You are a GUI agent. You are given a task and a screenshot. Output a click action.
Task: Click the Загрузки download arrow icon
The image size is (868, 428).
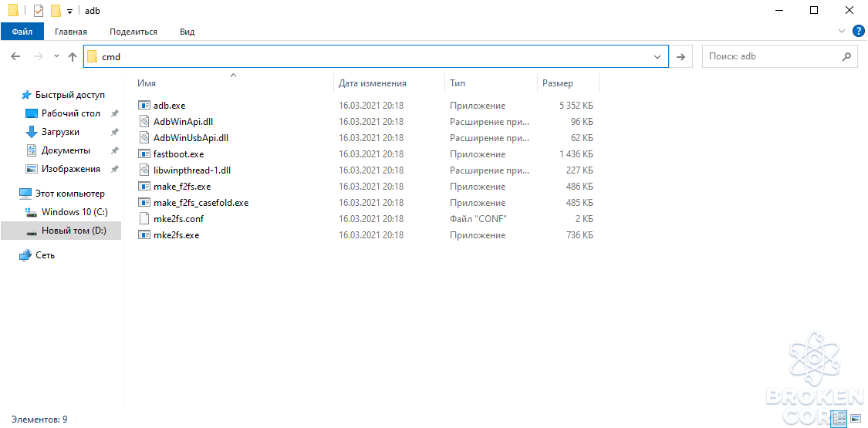(32, 132)
